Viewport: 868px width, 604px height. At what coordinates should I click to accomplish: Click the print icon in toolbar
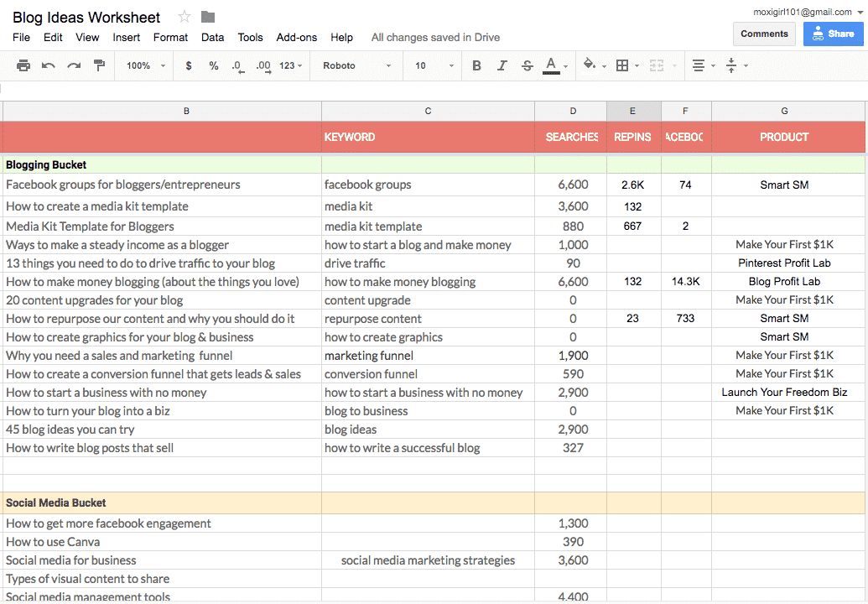23,66
